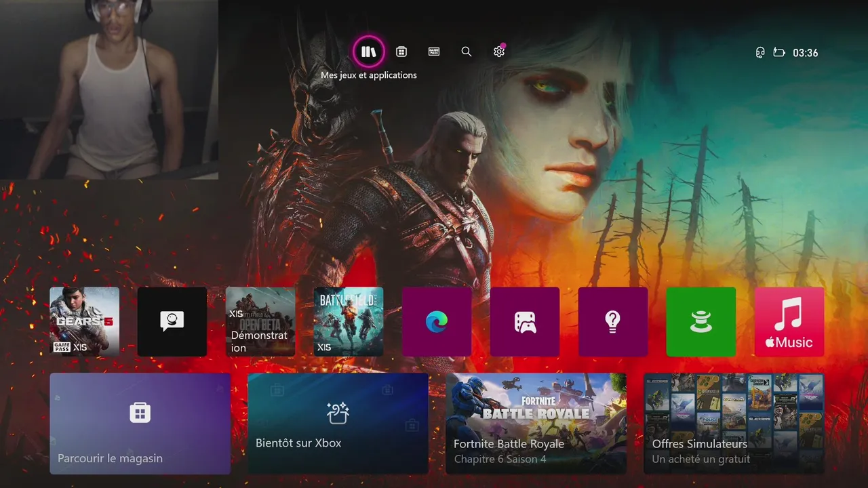Select the Bientôt sur Xbox card
The image size is (868, 488).
click(x=338, y=424)
